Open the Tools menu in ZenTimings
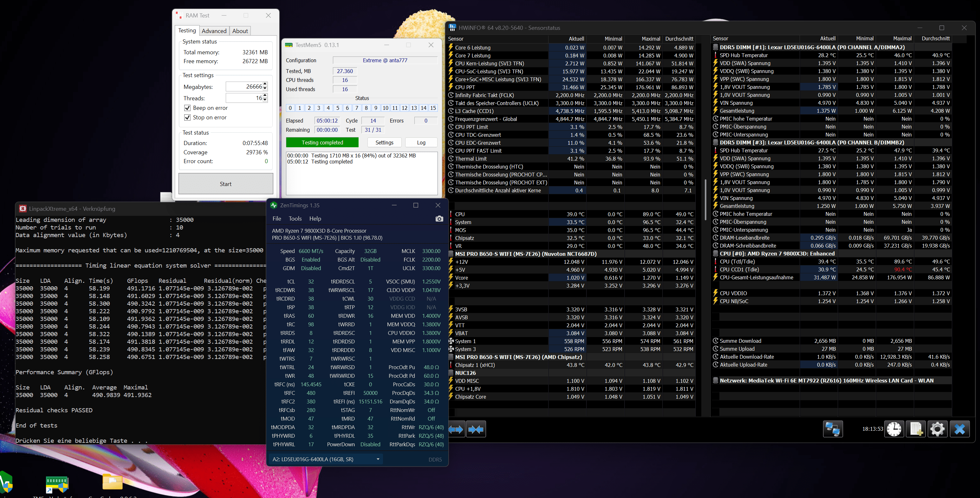The image size is (980, 498). [x=295, y=219]
